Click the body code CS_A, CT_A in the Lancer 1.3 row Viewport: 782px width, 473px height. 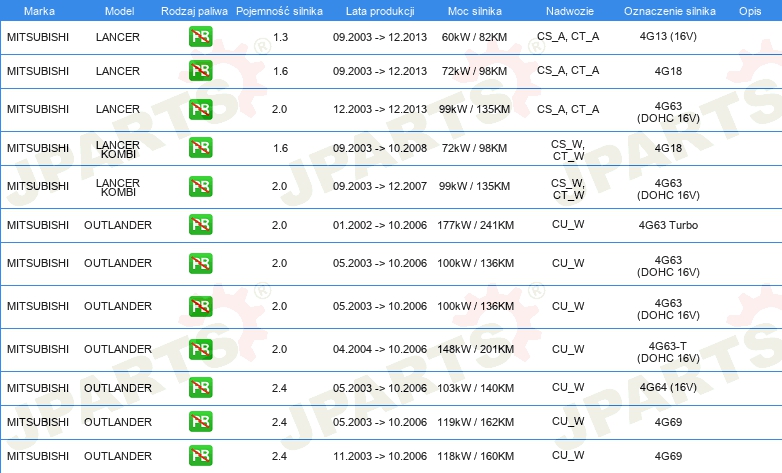[x=568, y=36]
